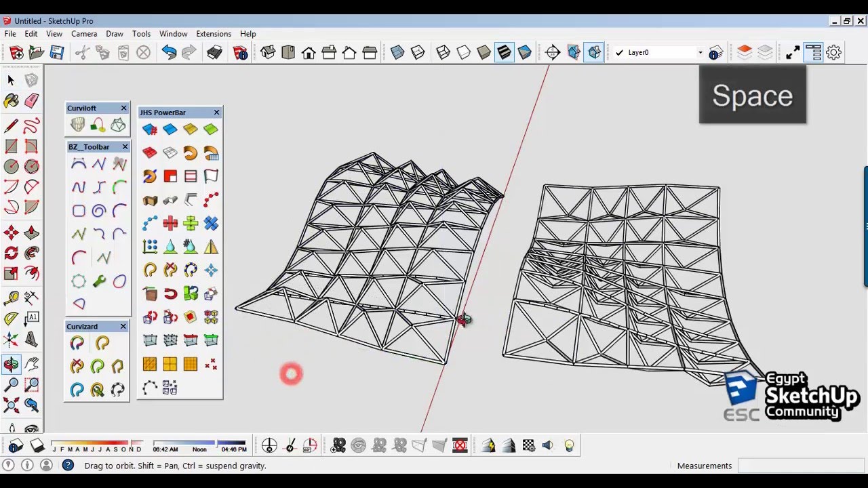Select the Rotate tool
Screen dimensions: 868x488
(11, 253)
